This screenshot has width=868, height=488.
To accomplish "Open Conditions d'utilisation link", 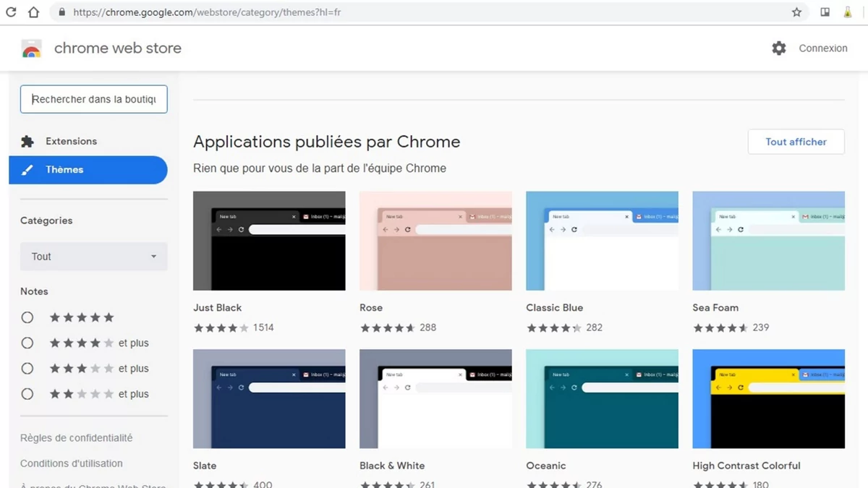I will pos(72,463).
